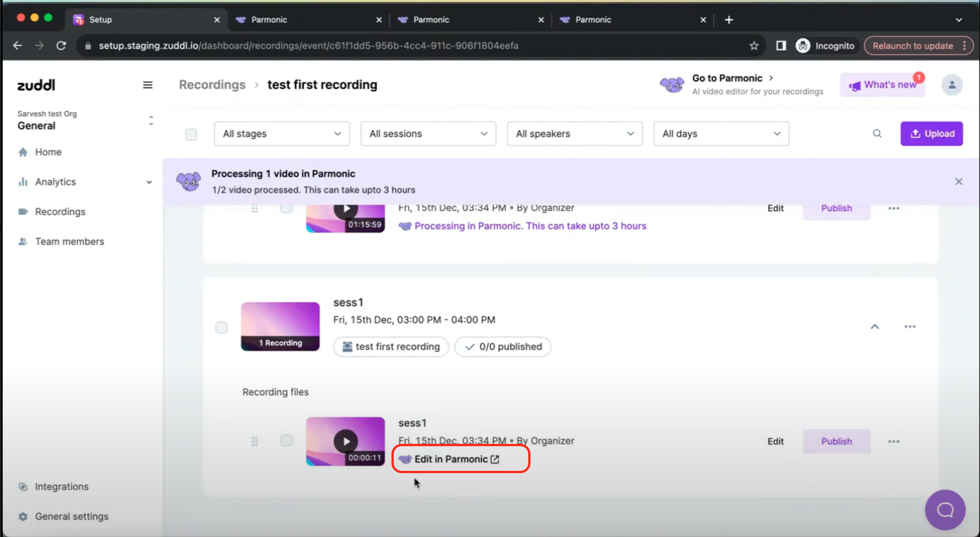Open Analytics in the sidebar

(56, 182)
